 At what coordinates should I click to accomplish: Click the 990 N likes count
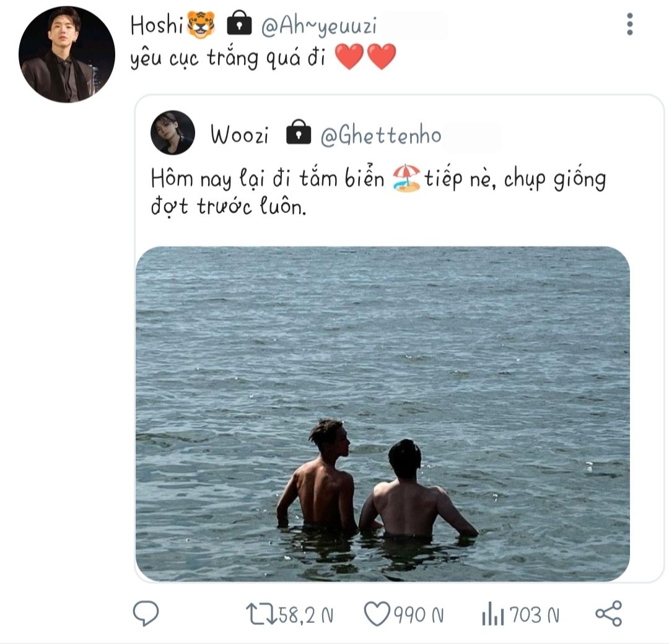click(419, 615)
